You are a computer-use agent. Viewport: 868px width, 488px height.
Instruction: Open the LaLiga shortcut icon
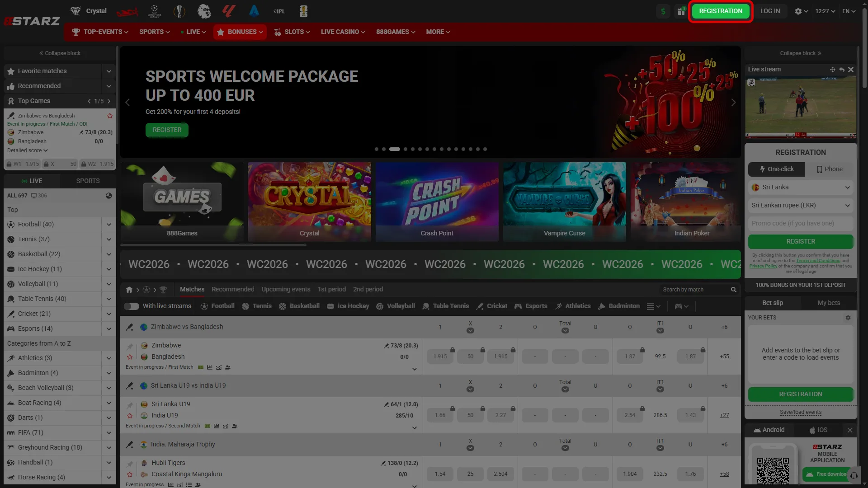coord(229,11)
